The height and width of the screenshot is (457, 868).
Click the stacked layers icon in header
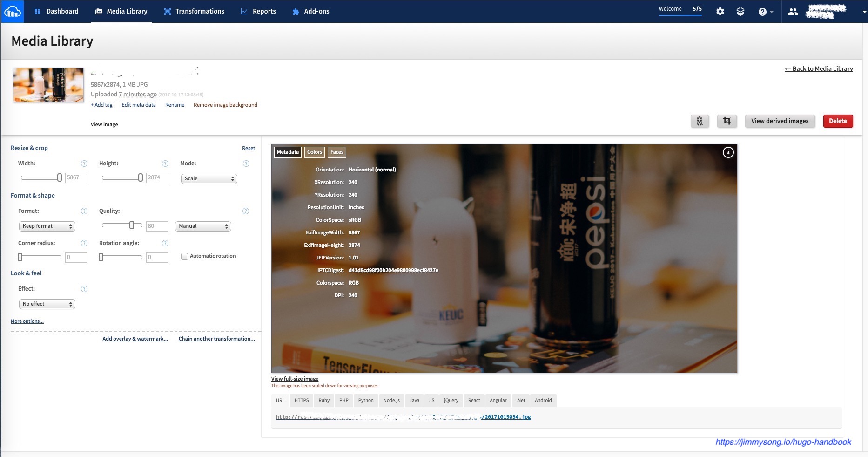click(740, 12)
